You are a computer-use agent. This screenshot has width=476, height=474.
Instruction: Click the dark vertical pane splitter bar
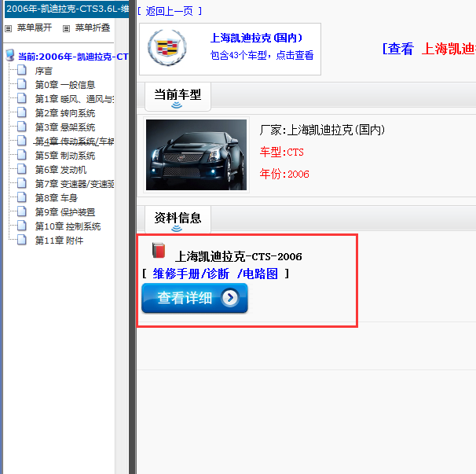[133, 237]
